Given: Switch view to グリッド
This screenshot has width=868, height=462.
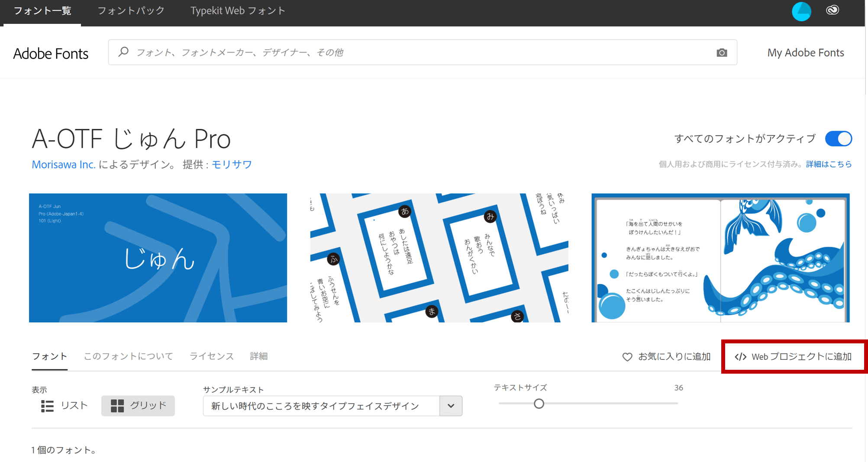Looking at the screenshot, I should click(138, 406).
